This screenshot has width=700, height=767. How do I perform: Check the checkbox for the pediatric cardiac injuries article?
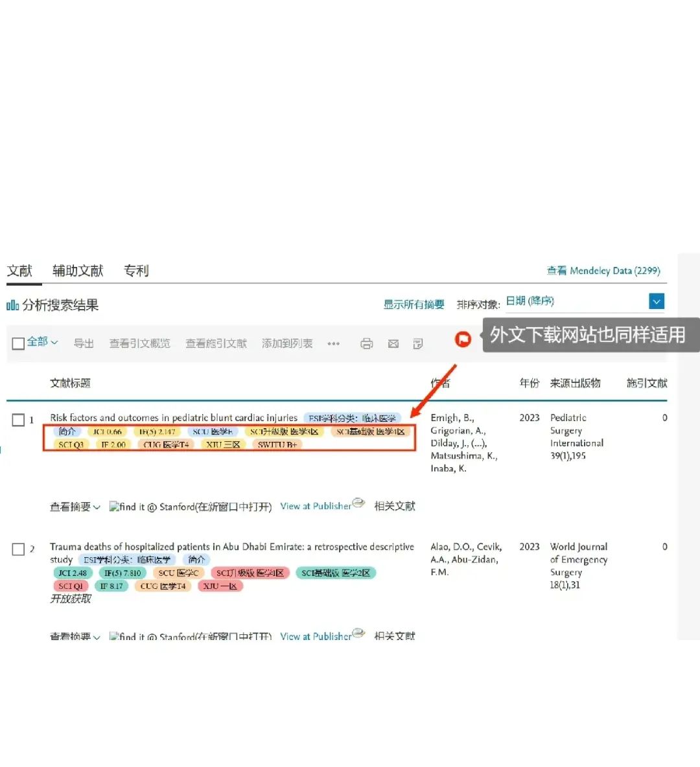point(19,420)
